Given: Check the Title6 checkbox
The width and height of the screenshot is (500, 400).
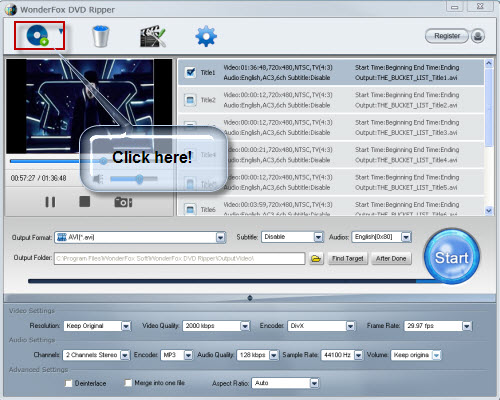Looking at the screenshot, I should (190, 209).
